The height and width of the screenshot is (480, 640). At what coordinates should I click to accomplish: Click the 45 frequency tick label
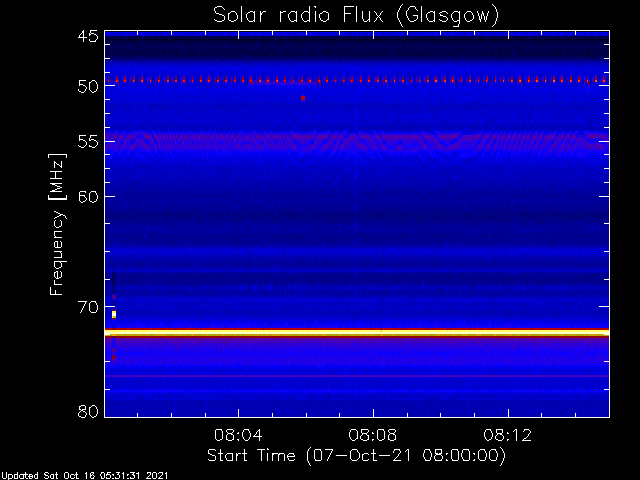click(88, 37)
